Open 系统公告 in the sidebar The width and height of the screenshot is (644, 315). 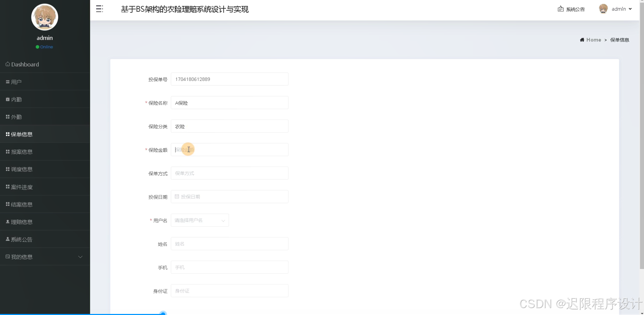click(45, 239)
